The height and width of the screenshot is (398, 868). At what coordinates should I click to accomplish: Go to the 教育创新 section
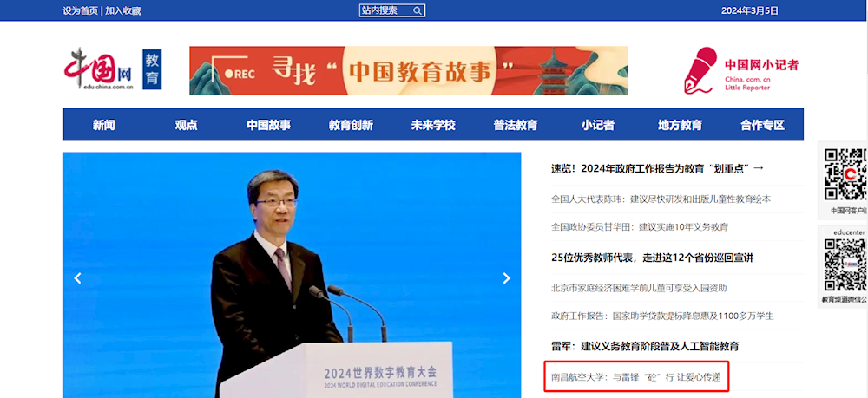pos(351,125)
